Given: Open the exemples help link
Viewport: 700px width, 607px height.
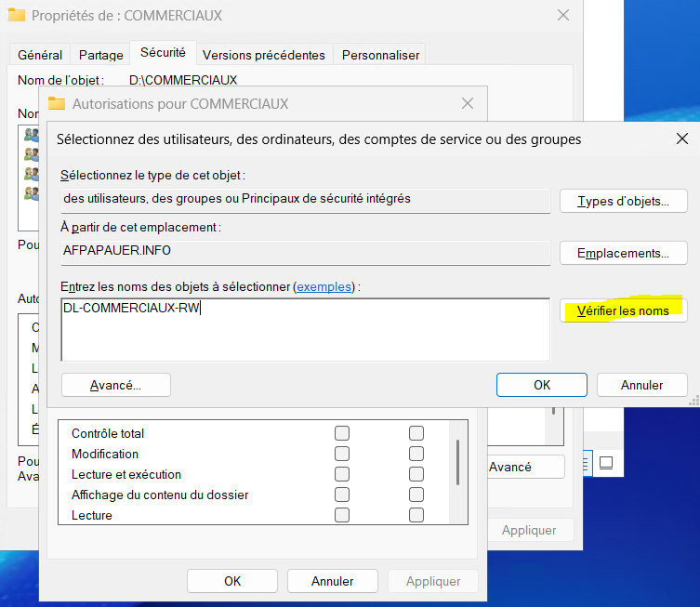Looking at the screenshot, I should [x=324, y=287].
